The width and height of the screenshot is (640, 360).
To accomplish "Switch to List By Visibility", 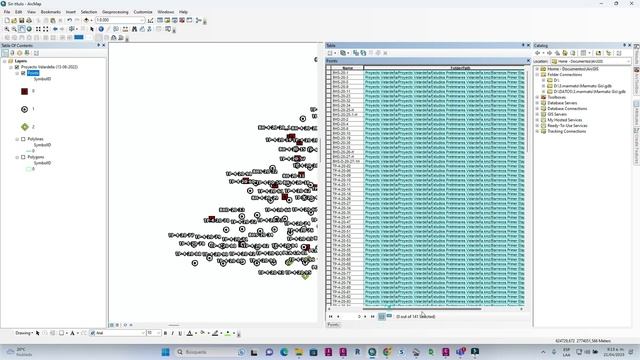I will (x=20, y=53).
